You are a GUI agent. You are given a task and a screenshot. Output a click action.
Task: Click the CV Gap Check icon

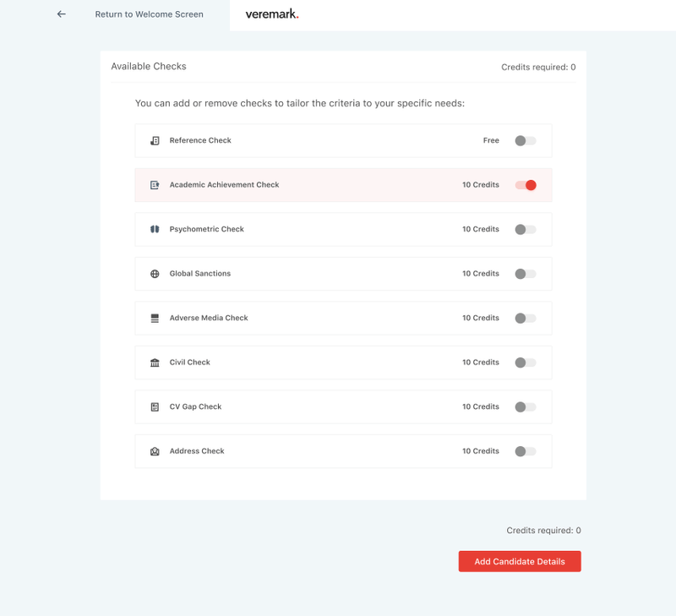click(155, 407)
